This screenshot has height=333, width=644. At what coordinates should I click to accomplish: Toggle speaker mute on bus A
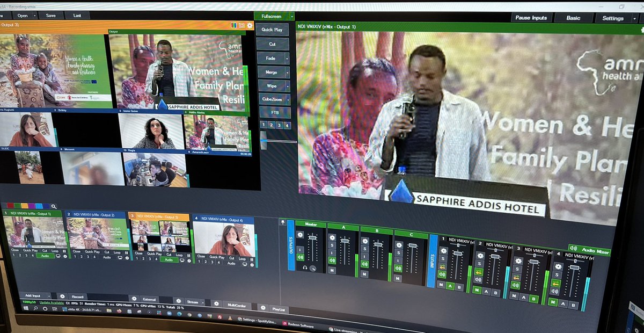[332, 260]
